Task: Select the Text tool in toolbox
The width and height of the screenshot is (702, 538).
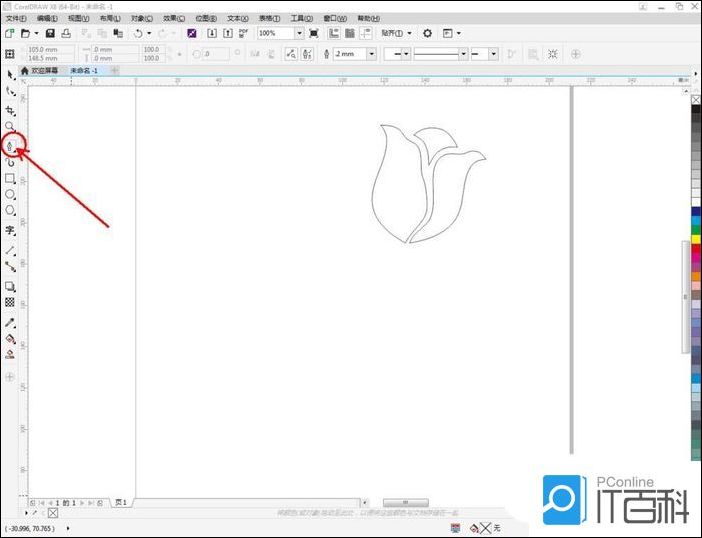Action: pos(10,229)
